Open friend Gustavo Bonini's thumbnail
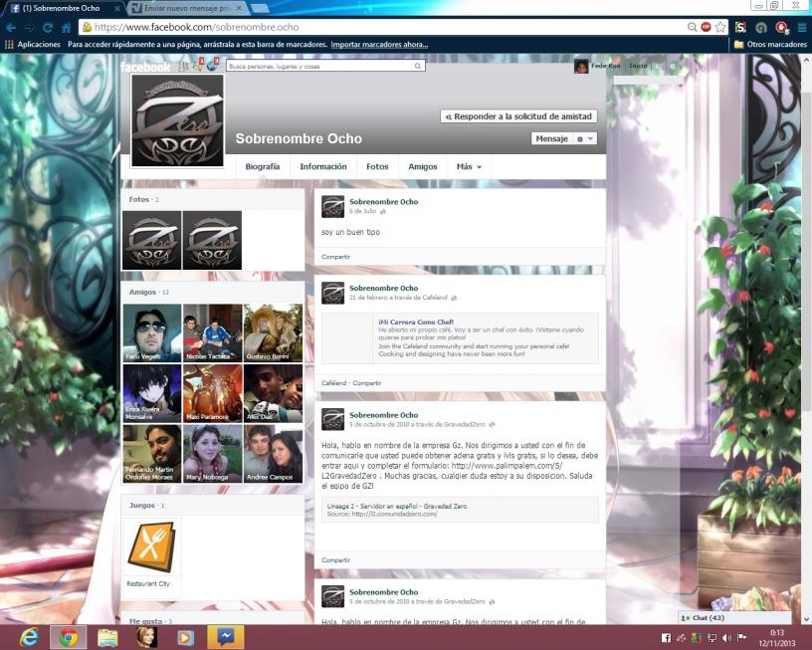This screenshot has width=812, height=650. pos(273,333)
